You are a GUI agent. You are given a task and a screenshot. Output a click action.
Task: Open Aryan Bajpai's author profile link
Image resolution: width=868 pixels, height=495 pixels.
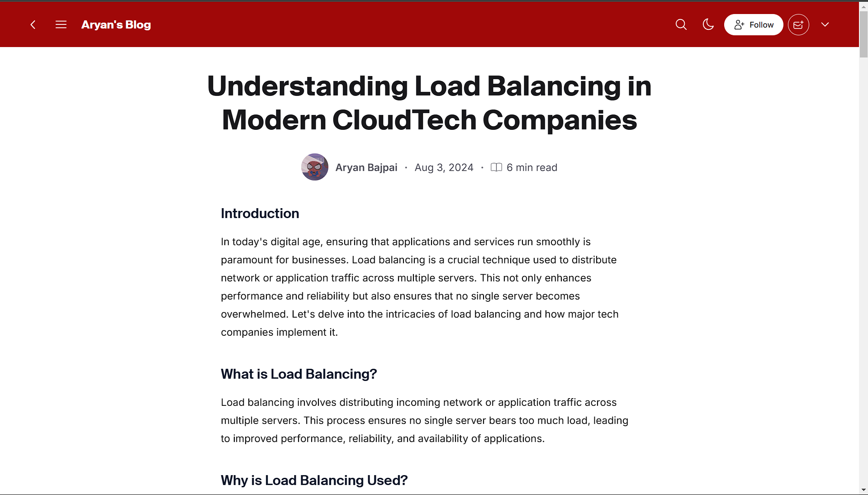pos(366,167)
